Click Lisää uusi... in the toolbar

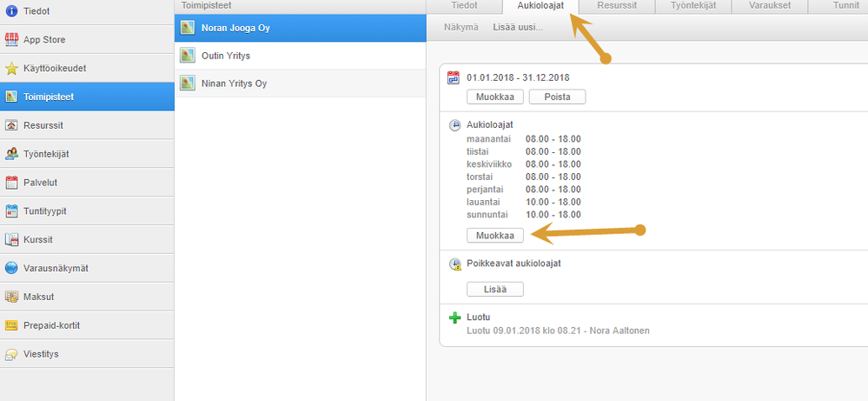pos(518,27)
